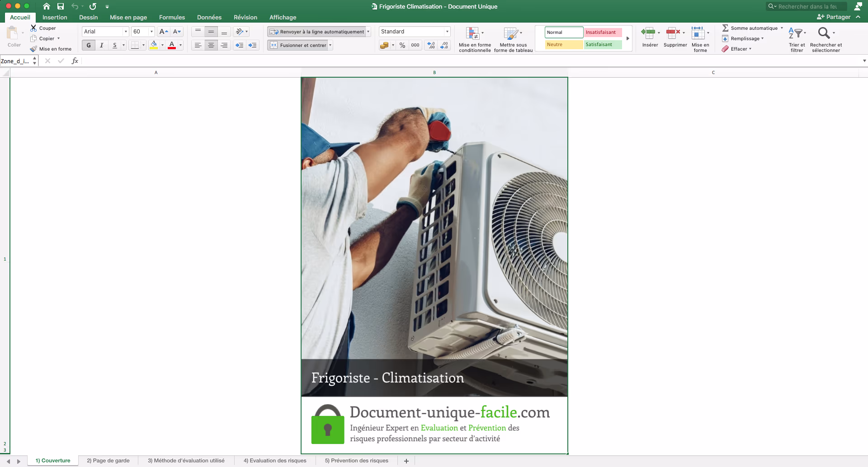Undo the last action
The height and width of the screenshot is (467, 868).
[75, 6]
